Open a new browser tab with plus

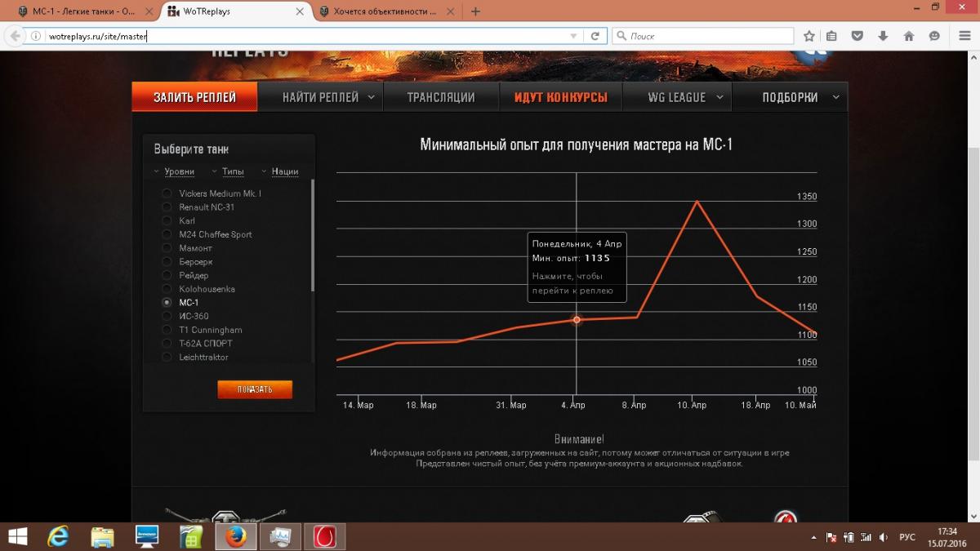click(476, 11)
